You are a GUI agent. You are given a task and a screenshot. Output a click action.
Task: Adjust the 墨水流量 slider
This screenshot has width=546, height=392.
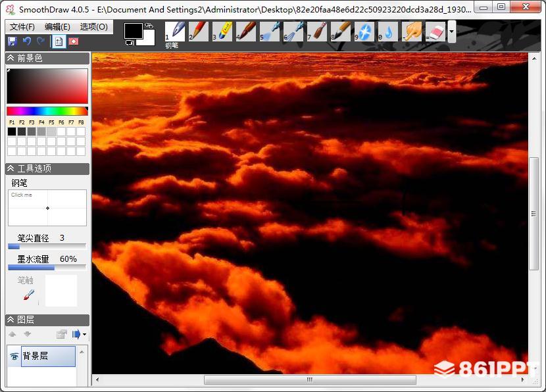click(x=47, y=268)
